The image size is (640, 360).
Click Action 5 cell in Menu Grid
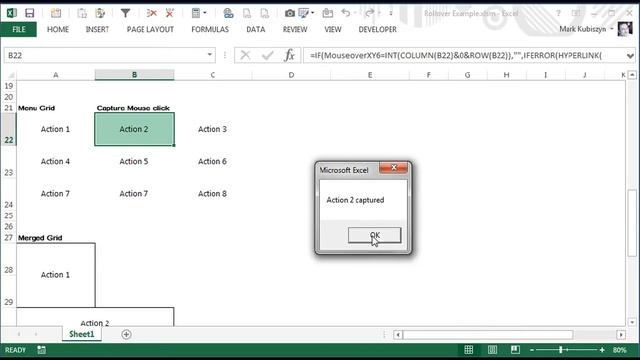pos(134,161)
